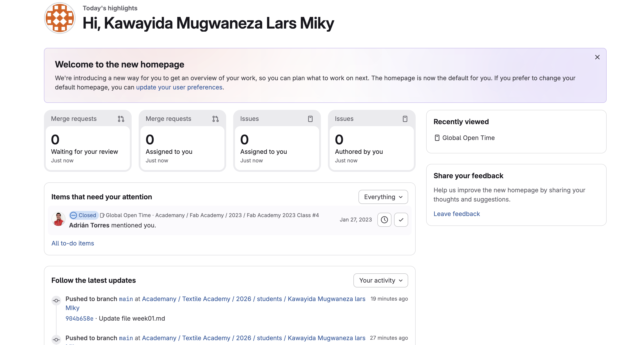Viewport: 644px width, 345px height.
Task: Expand the Everything filter dropdown
Action: coord(383,197)
